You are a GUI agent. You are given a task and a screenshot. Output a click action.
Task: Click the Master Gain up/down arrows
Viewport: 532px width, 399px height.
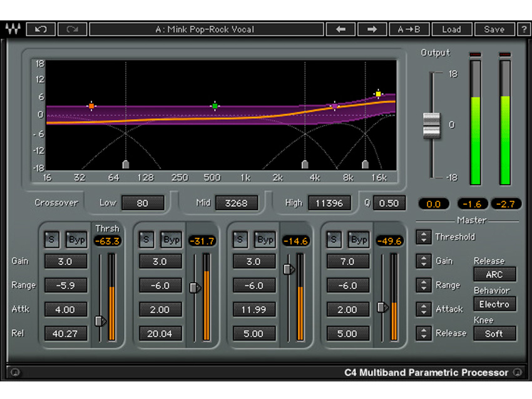(424, 261)
